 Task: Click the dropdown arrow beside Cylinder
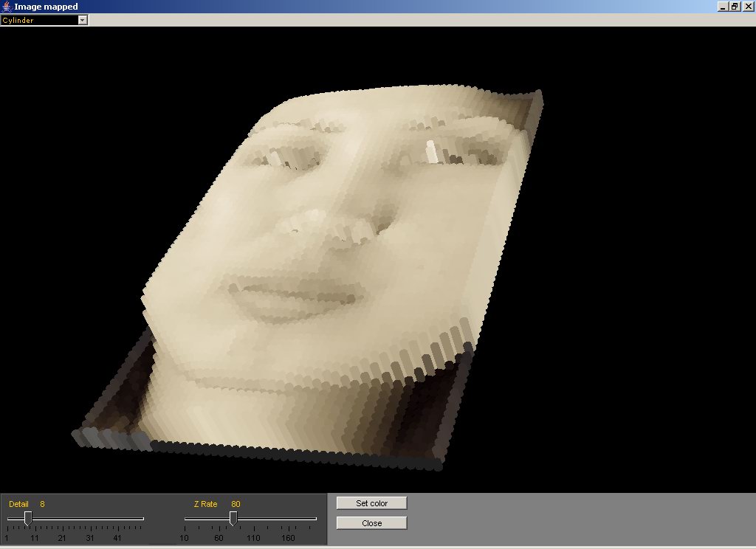pos(83,20)
